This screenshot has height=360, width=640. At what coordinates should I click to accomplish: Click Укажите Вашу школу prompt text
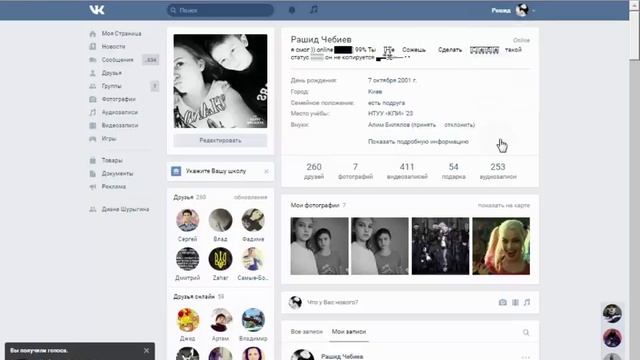216,171
